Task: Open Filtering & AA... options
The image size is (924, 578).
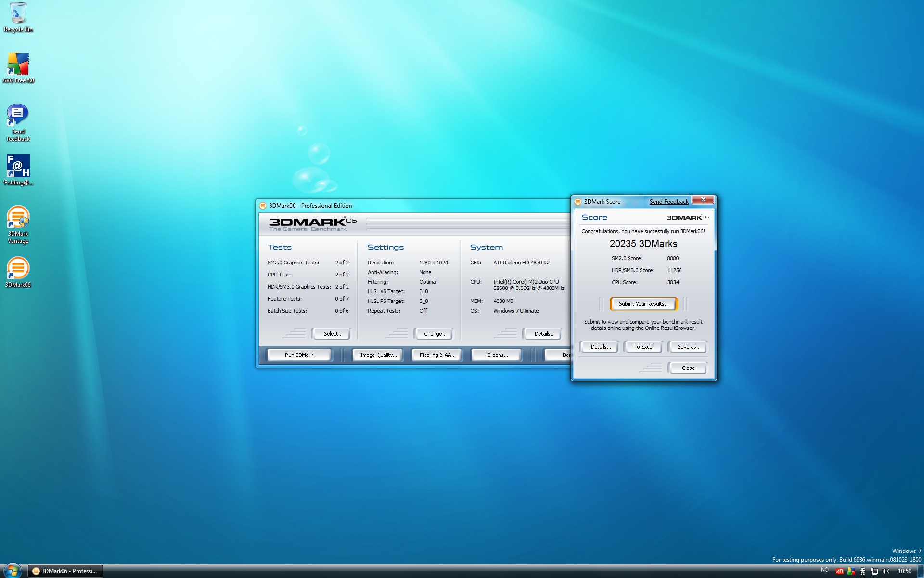Action: pyautogui.click(x=437, y=355)
